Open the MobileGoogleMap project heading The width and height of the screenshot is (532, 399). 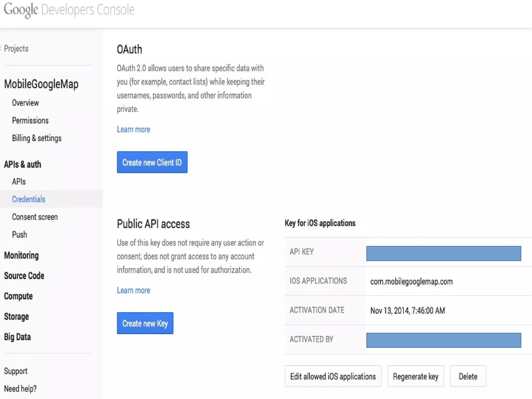click(x=41, y=84)
